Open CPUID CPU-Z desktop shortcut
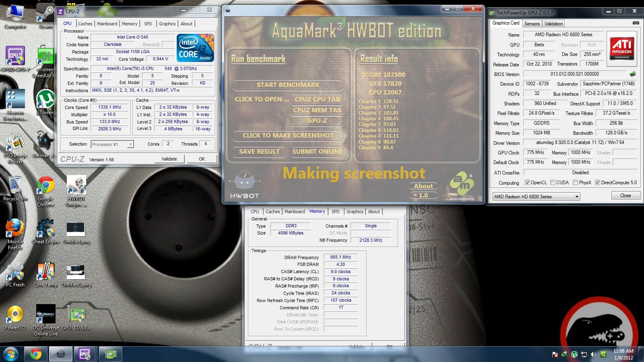 (x=15, y=59)
